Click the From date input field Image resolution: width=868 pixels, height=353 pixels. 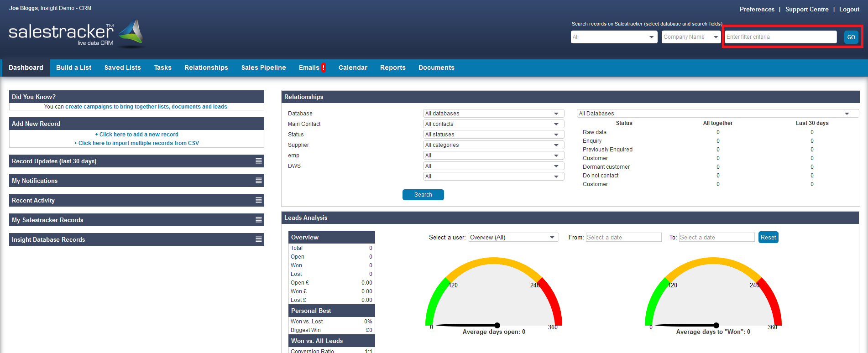(623, 238)
